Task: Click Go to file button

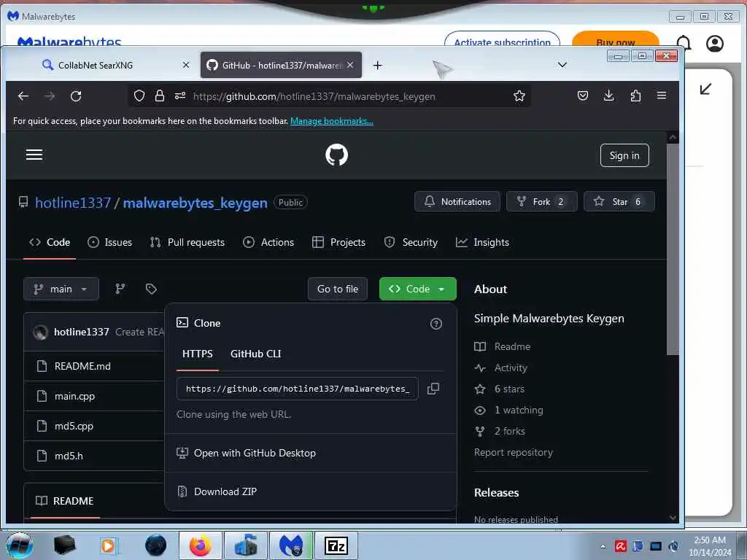Action: coord(337,289)
